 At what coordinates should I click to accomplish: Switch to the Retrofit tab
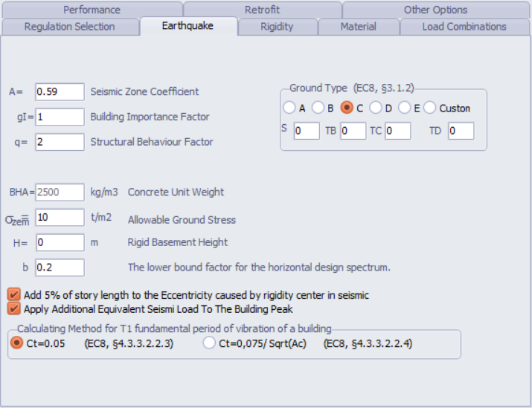tap(262, 10)
